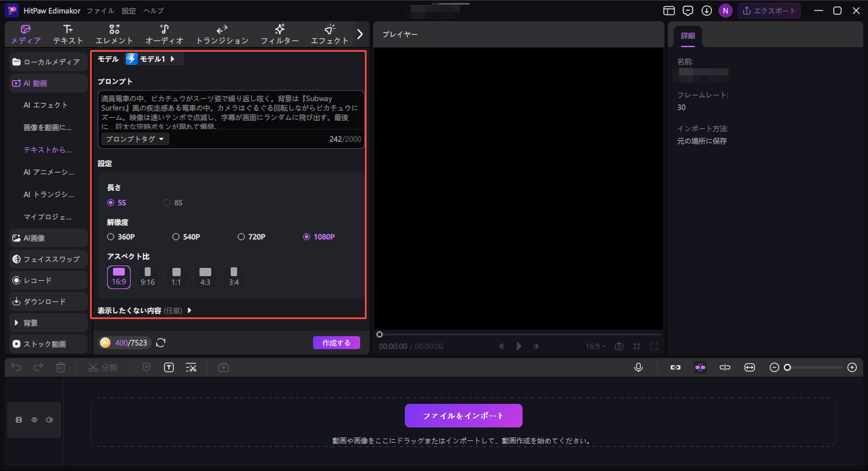Step to previous frame in player
Image resolution: width=868 pixels, height=471 pixels.
[x=501, y=346]
